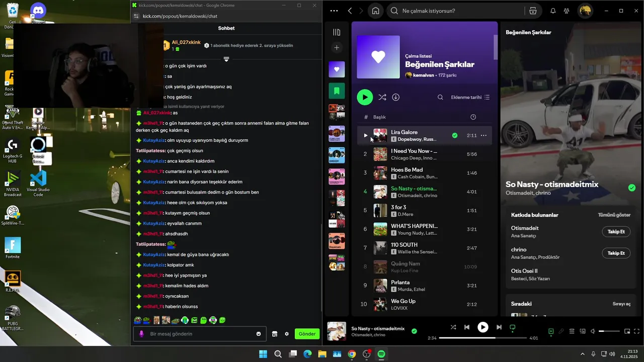The image size is (644, 362).
Task: Open the Kick chat shop icon
Action: tap(275, 334)
